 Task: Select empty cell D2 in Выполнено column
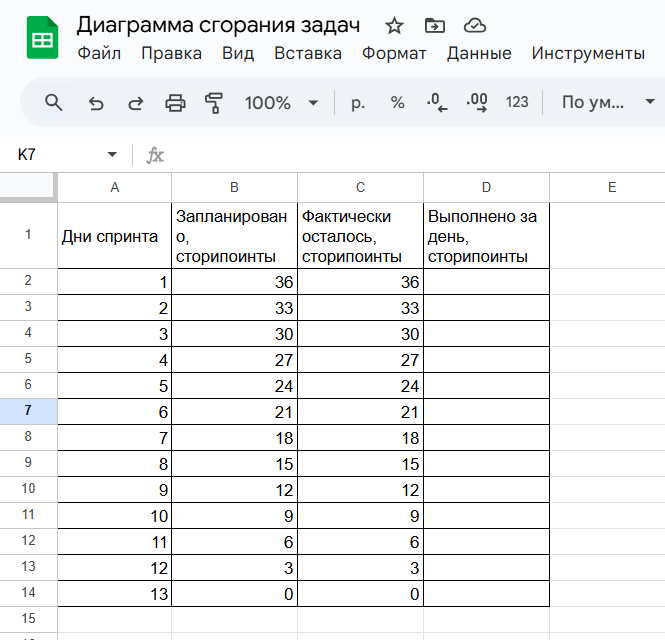click(486, 282)
